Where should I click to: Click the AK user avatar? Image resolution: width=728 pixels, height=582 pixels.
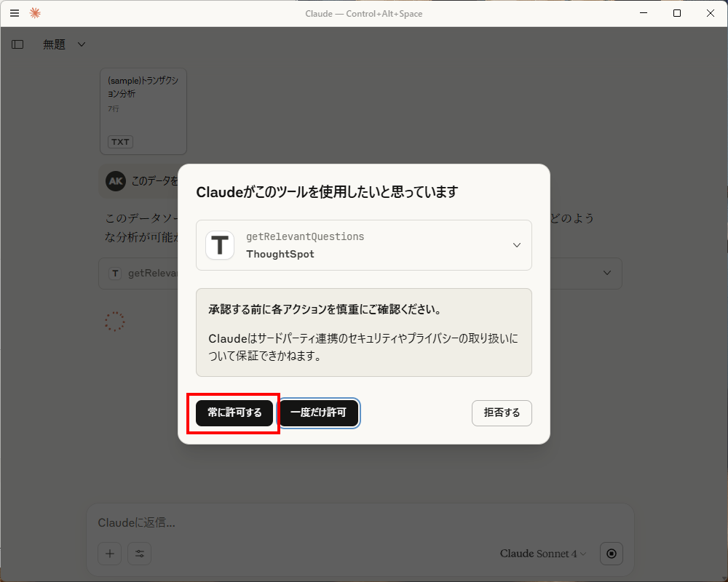(x=116, y=181)
